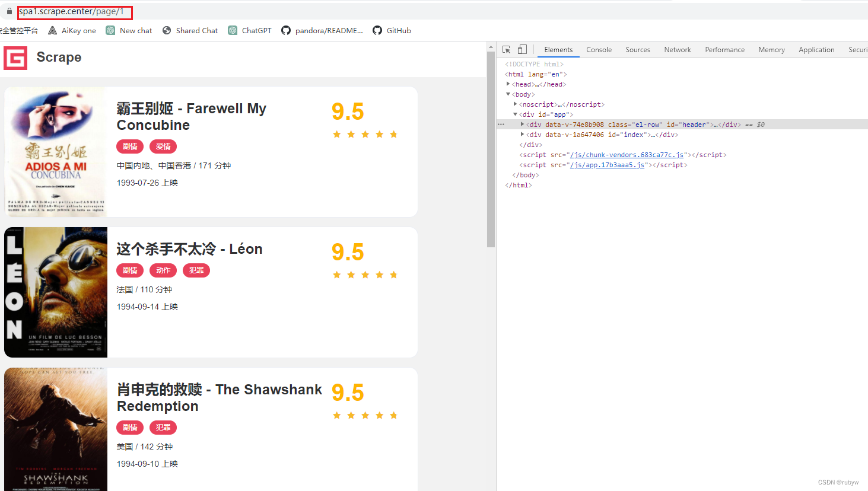Click the ellipsis icon beside header div row
This screenshot has height=491, width=868.
(501, 125)
